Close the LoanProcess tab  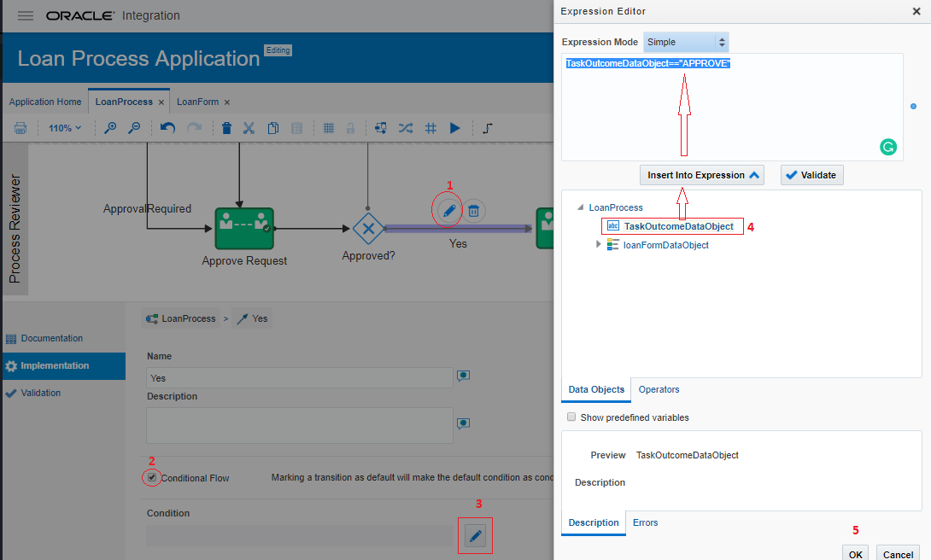tap(161, 102)
